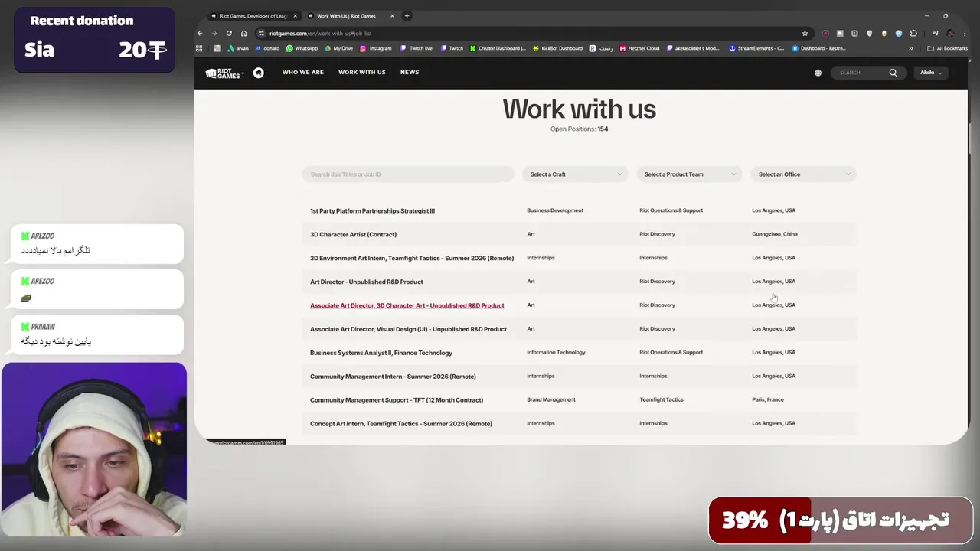Open Associate Art Director, 3D Character Art job

tap(407, 305)
